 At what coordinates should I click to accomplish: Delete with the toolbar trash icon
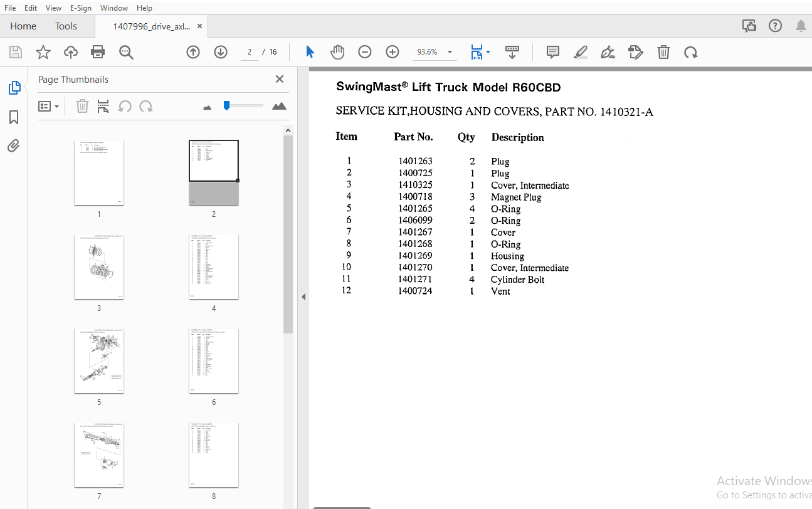[x=663, y=52]
